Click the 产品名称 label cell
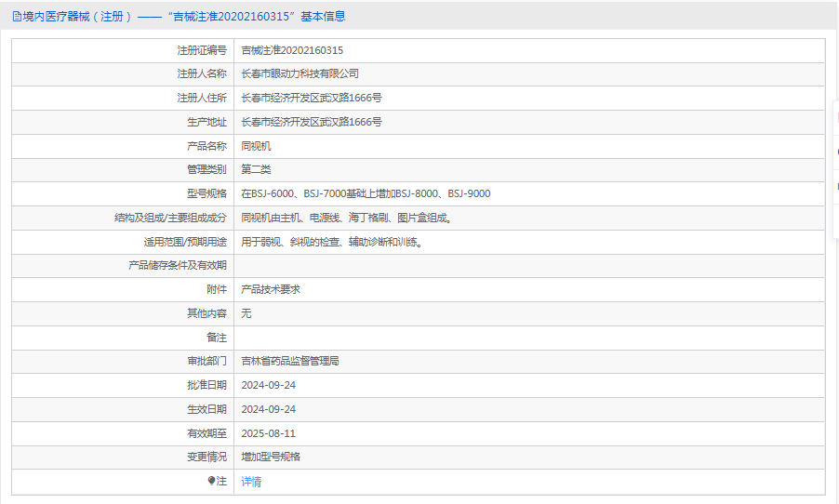The image size is (839, 504). coord(123,146)
